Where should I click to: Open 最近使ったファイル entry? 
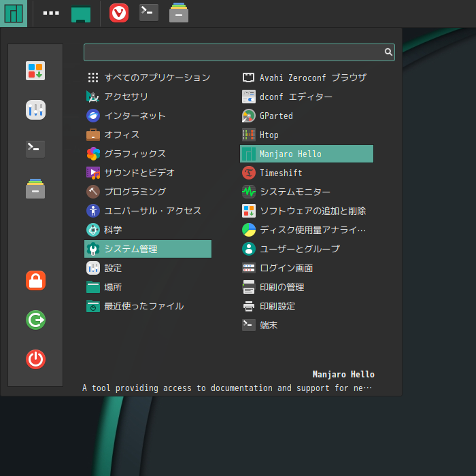click(143, 306)
